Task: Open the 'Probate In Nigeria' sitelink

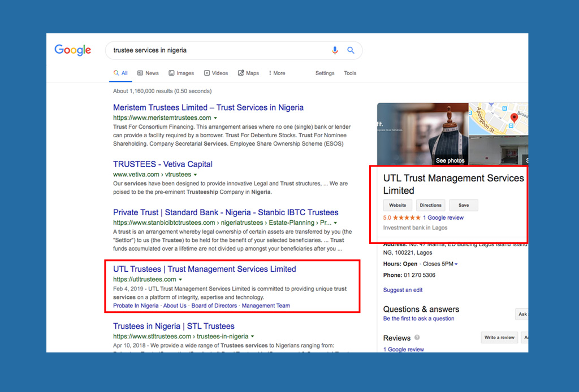Action: (x=136, y=306)
